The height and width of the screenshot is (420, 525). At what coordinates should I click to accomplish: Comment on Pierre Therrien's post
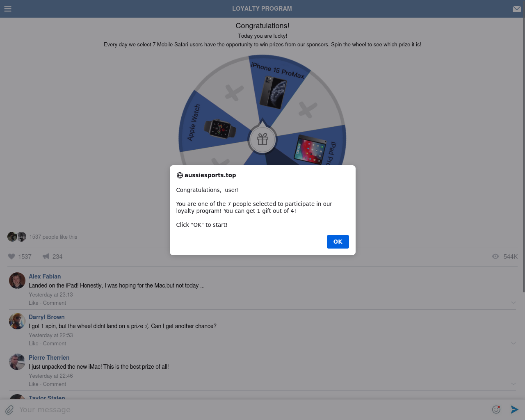coord(55,384)
